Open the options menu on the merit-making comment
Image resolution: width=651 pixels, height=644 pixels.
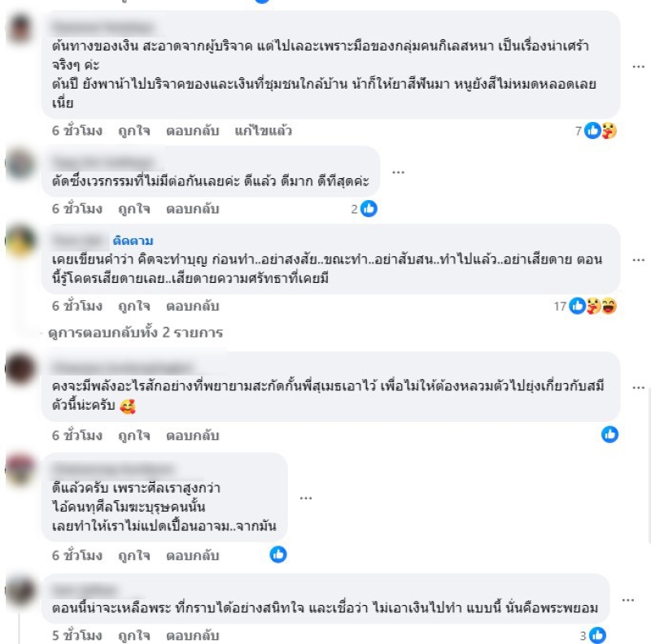(638, 259)
